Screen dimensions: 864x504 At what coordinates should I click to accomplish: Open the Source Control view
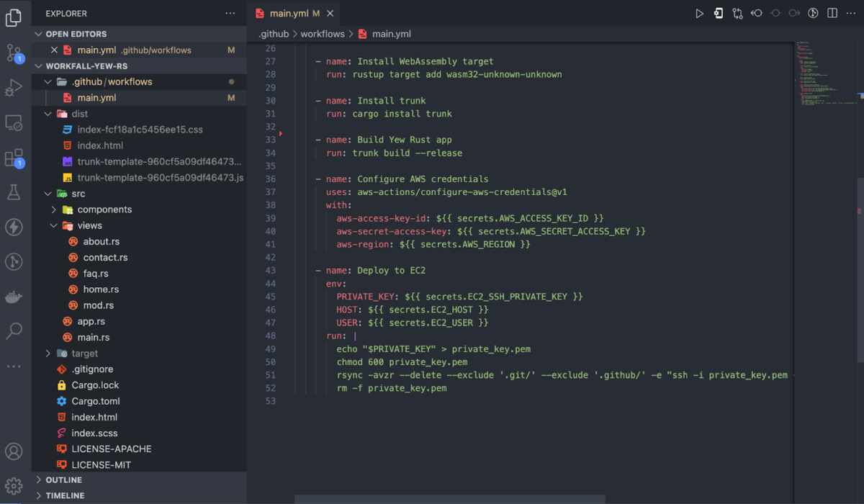click(x=14, y=50)
